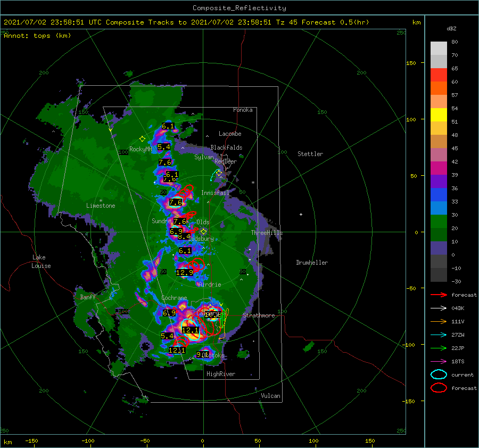Click the Lake Louise label
The image size is (479, 448).
41,262
